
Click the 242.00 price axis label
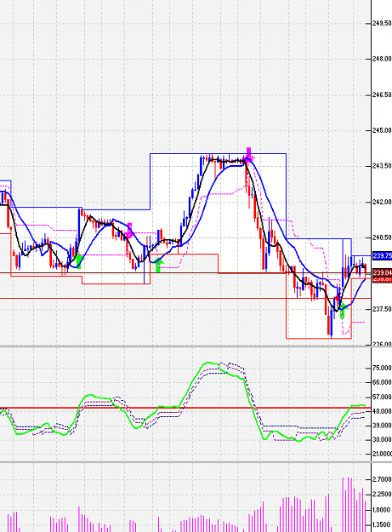tap(382, 203)
